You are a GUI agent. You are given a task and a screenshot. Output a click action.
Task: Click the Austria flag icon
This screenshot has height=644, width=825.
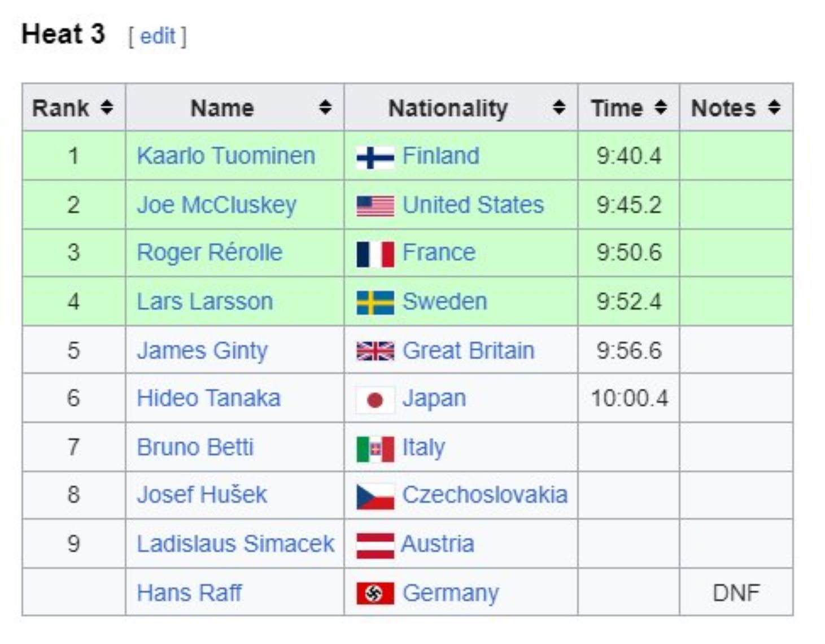[x=375, y=545]
